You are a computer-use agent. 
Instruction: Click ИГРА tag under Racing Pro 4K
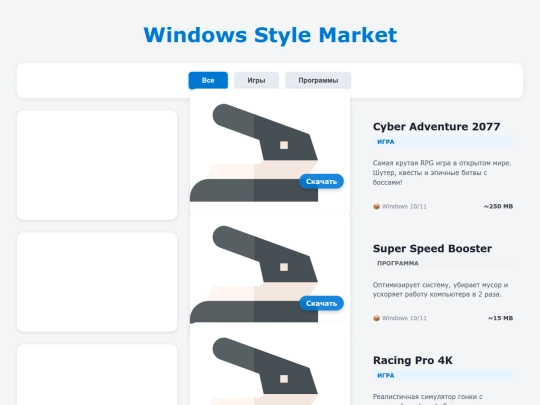[x=443, y=375]
